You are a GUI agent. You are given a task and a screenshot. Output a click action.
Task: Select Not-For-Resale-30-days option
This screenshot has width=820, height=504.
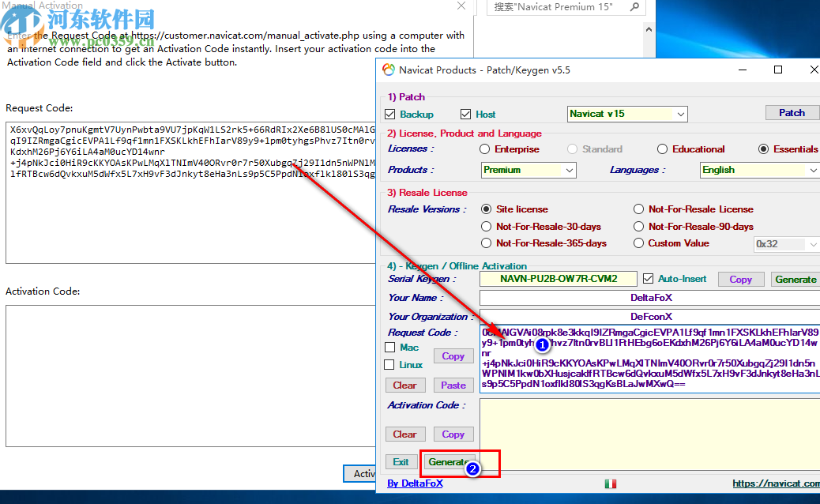(487, 227)
